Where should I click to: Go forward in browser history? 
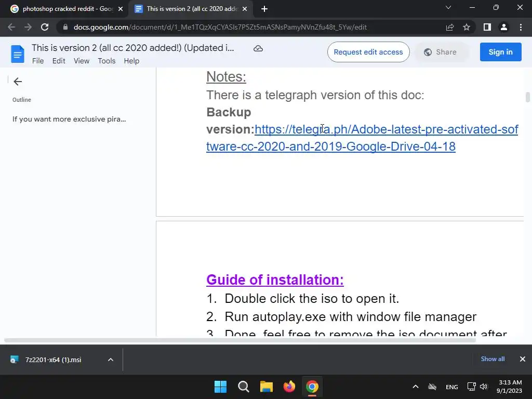28,27
